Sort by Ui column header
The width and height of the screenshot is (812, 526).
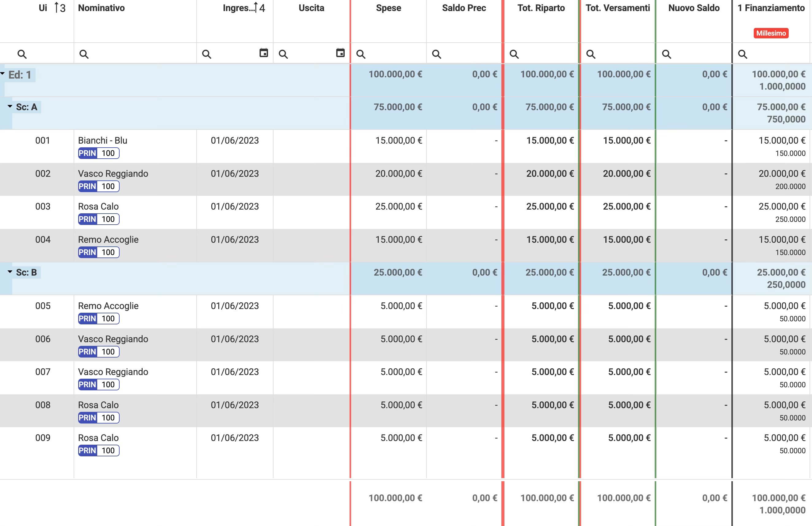[43, 8]
